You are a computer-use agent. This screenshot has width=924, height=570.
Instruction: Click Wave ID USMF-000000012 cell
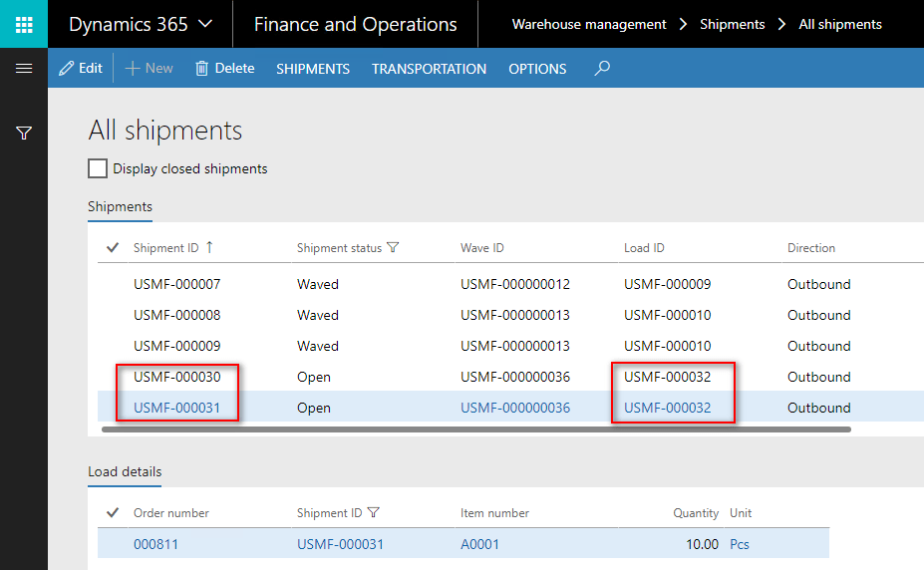[x=515, y=284]
